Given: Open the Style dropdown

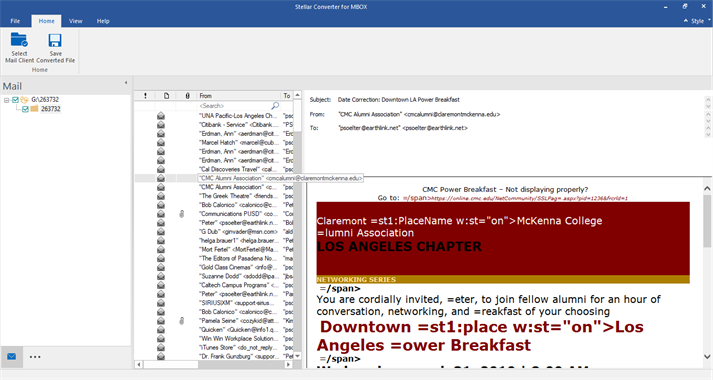Looking at the screenshot, I should click(697, 21).
